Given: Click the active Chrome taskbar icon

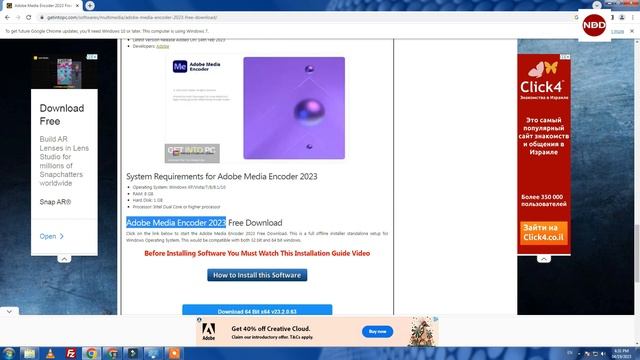Looking at the screenshot, I should point(91,353).
